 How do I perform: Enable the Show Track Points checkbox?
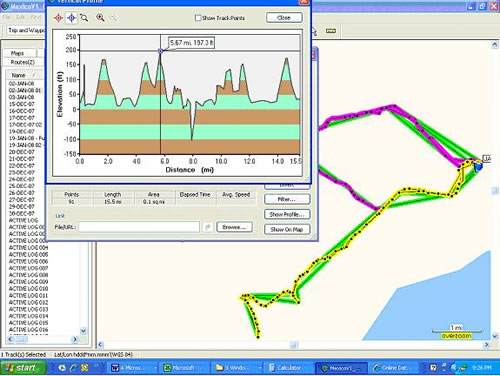tap(198, 18)
